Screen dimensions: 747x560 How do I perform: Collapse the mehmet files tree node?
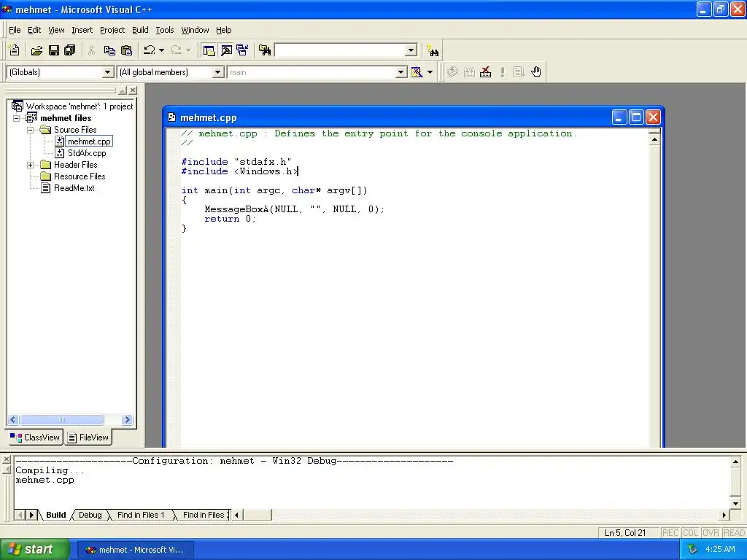pyautogui.click(x=17, y=118)
